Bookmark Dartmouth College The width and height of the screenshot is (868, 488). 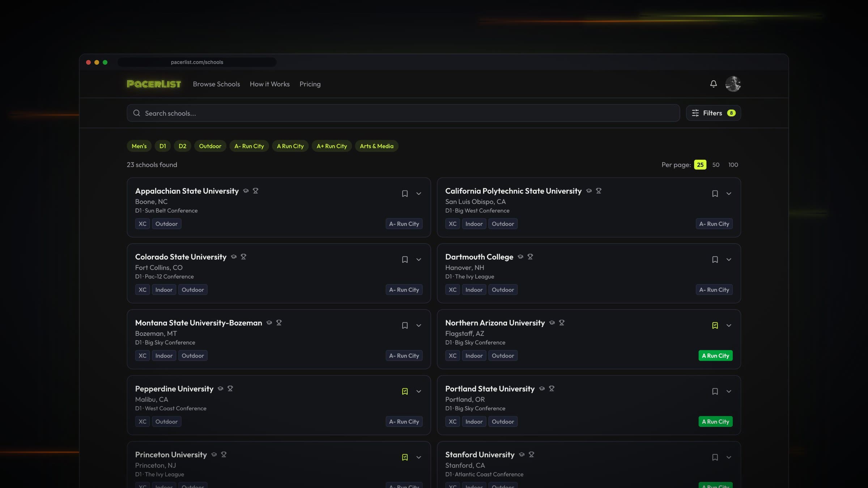click(x=715, y=260)
